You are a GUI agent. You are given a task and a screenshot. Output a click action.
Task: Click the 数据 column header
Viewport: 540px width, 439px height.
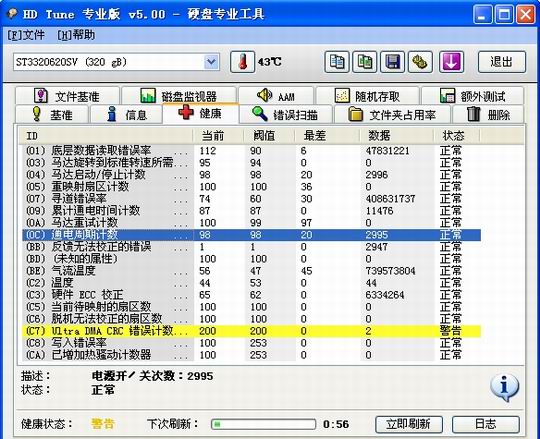click(380, 136)
